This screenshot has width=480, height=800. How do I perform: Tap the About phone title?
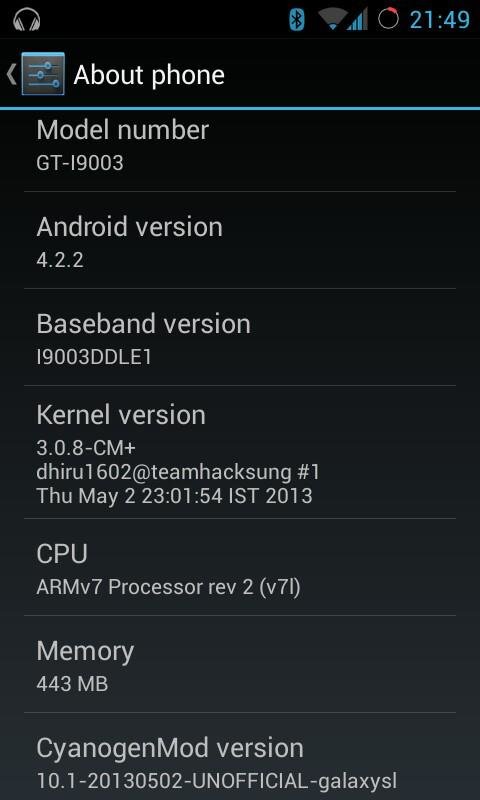pos(149,75)
